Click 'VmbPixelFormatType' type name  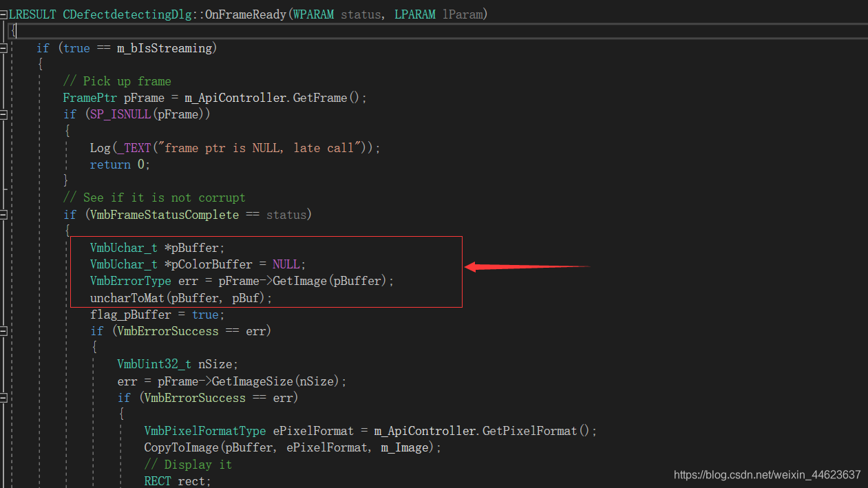tap(204, 431)
